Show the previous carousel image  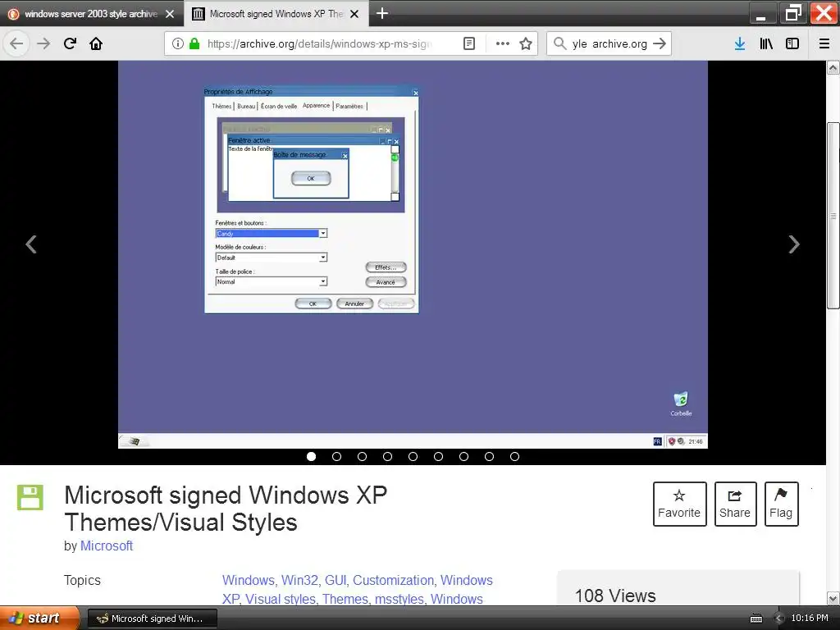pos(31,244)
